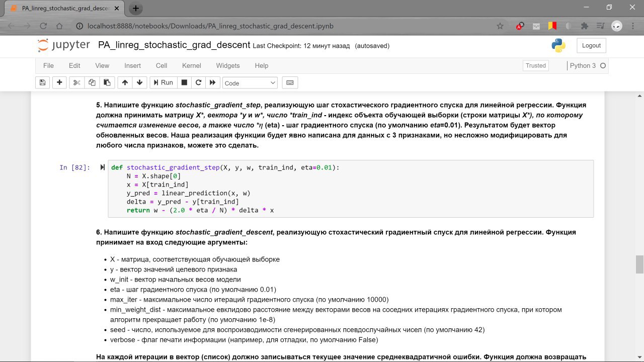
Task: Reload the page in the browser
Action: click(x=43, y=26)
